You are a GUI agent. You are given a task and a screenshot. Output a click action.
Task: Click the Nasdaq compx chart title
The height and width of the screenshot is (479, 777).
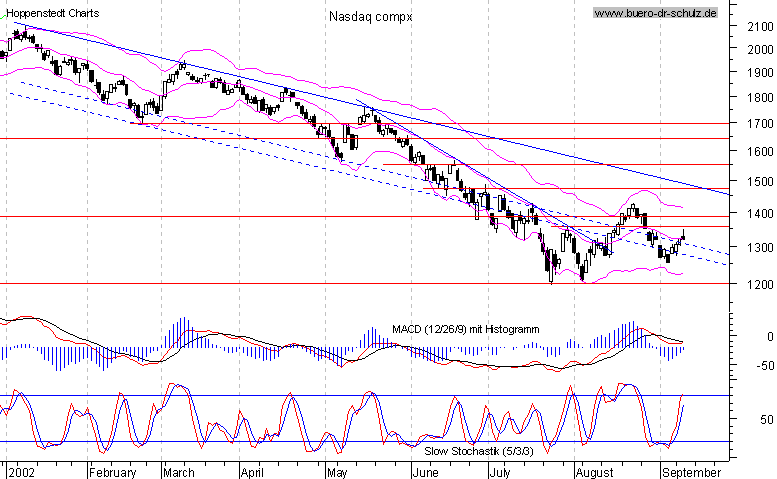(x=371, y=17)
